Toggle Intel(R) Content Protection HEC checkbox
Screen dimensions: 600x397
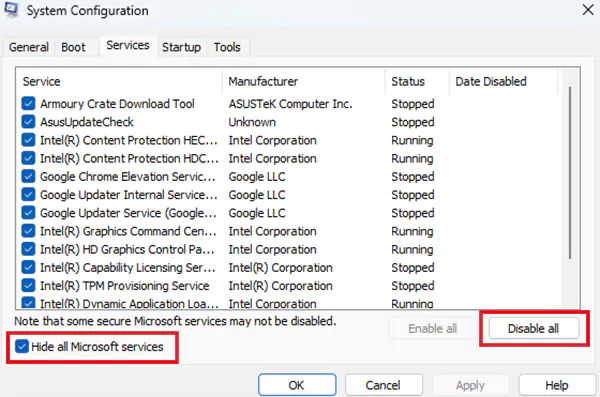tap(28, 140)
